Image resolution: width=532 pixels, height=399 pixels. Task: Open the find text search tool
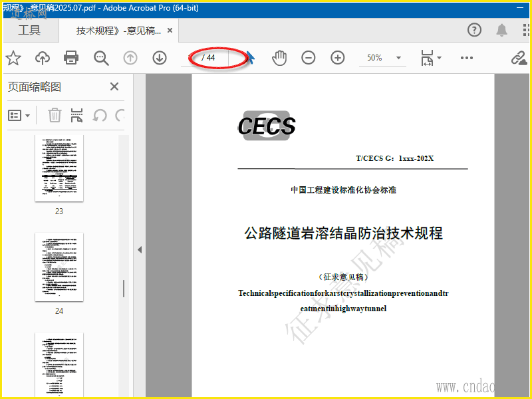pos(101,58)
